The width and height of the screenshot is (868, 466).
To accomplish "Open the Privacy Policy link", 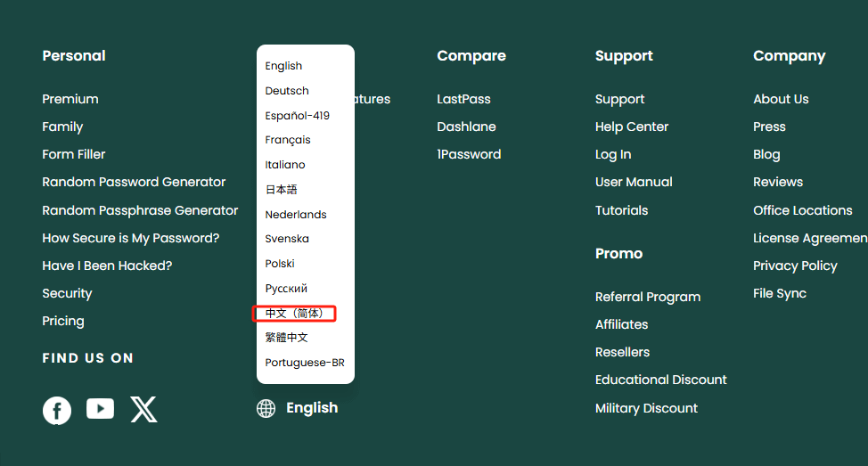I will coord(795,266).
